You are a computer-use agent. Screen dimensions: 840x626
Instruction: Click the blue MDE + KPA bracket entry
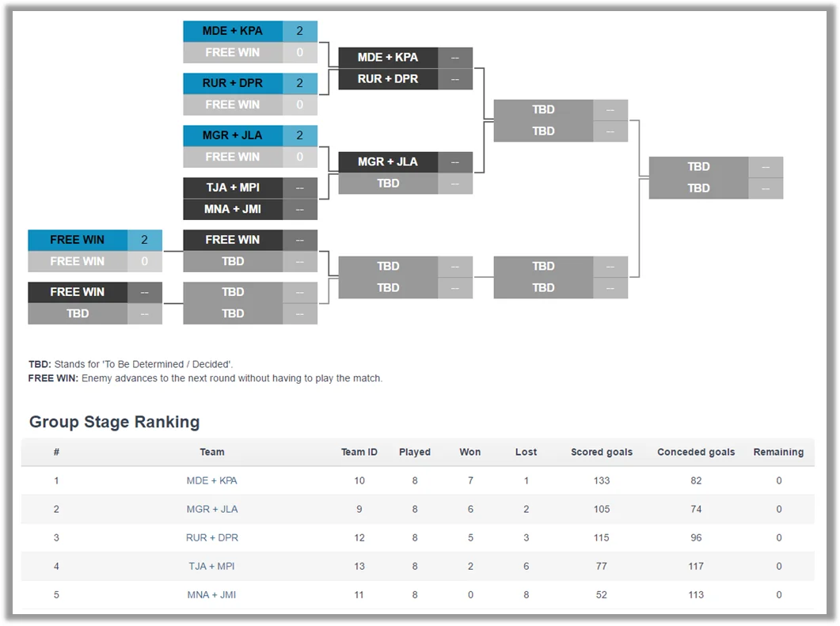[233, 31]
